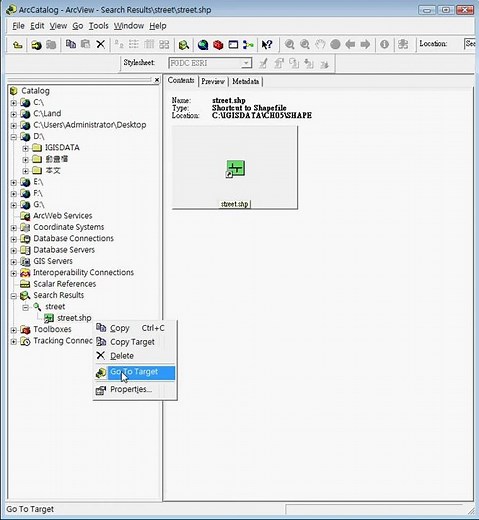The height and width of the screenshot is (520, 479).
Task: Select GIS Servers tree item
Action: click(x=53, y=261)
